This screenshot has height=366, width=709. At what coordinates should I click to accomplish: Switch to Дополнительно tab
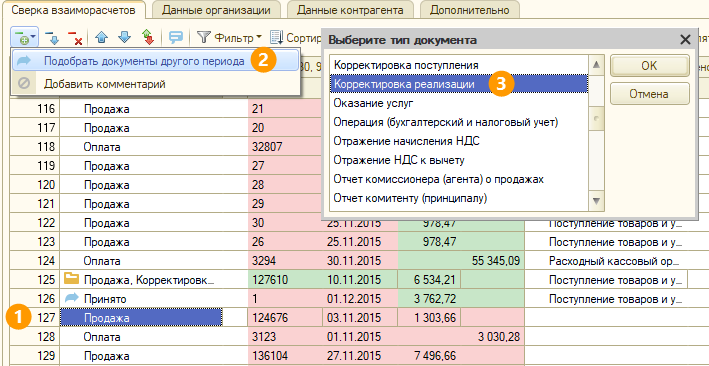[x=469, y=10]
